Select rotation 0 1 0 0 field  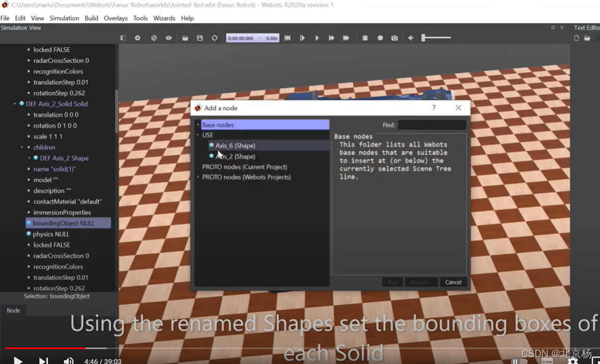coord(55,126)
